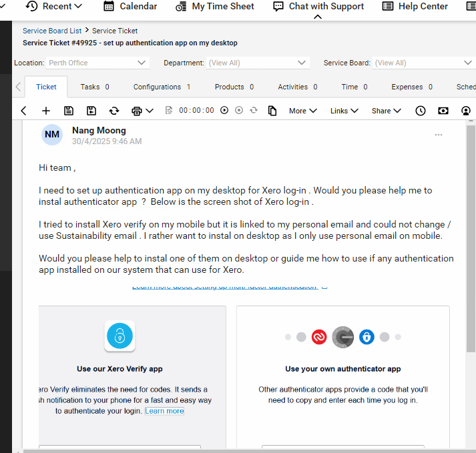This screenshot has height=453, width=476.
Task: Click the chat bubble icon
Action: [278, 7]
